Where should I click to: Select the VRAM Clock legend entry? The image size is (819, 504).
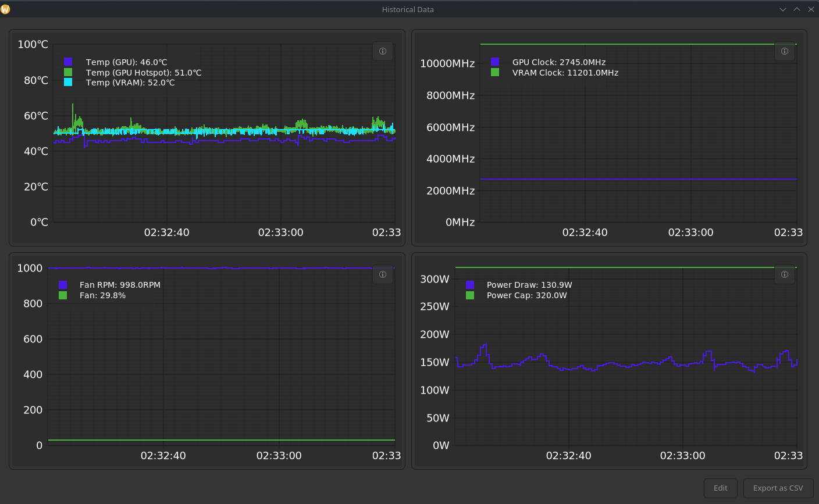pos(565,73)
